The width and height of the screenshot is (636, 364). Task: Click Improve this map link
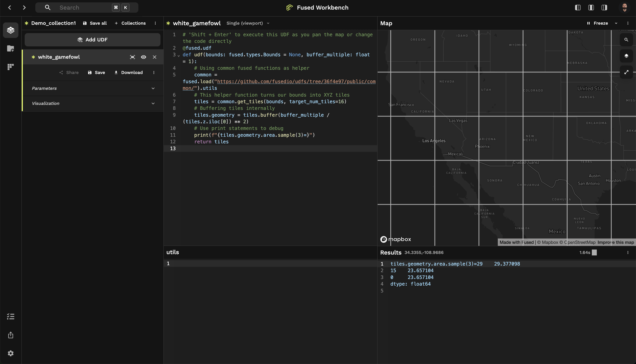[x=616, y=242]
